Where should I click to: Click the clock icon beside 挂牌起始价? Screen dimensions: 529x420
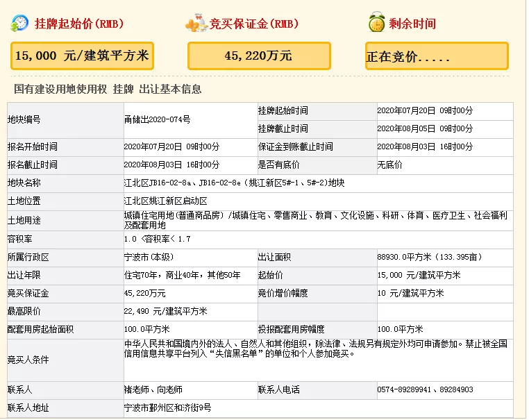point(19,24)
